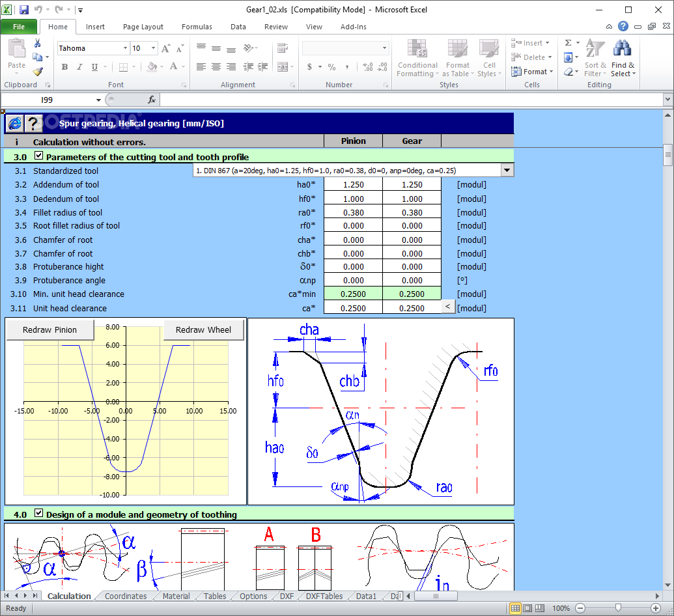Open the Standardized tool DIN 867 dropdown
Screen dimensions: 674x616
pyautogui.click(x=507, y=170)
